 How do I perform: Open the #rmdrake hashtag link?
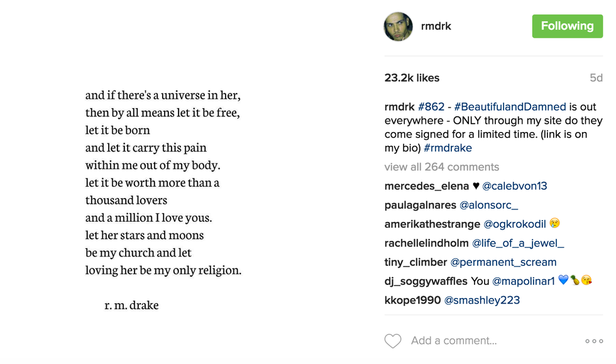(448, 148)
